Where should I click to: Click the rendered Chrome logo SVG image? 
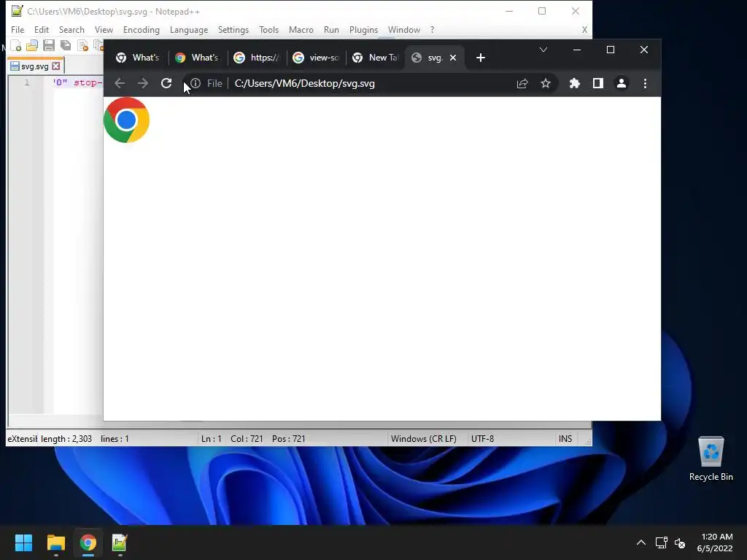(126, 120)
